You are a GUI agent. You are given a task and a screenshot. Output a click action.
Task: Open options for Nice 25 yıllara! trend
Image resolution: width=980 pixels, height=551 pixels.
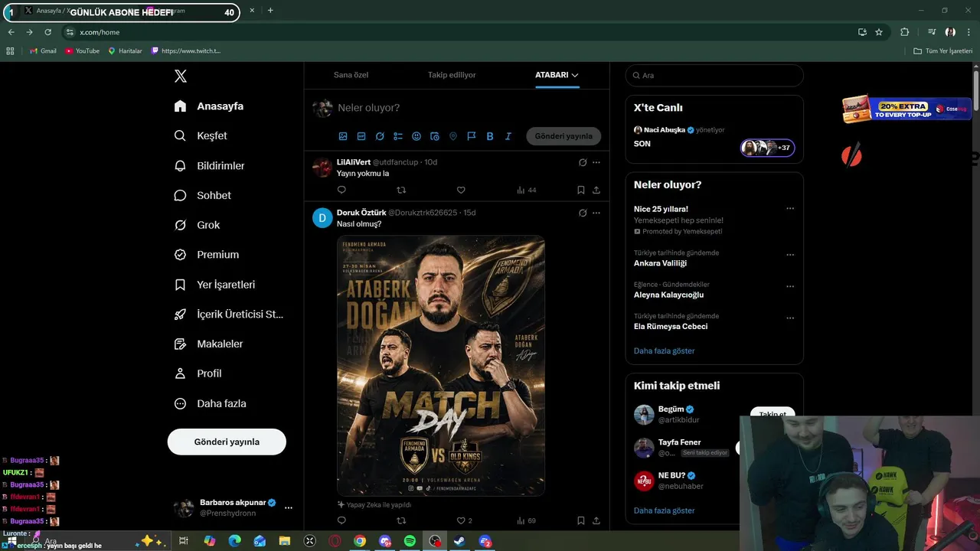pyautogui.click(x=790, y=208)
